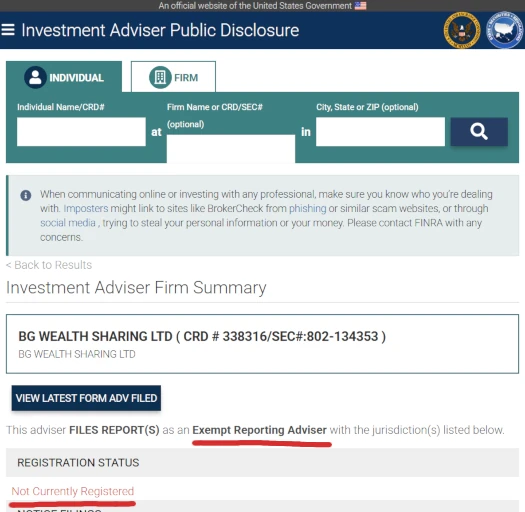
Task: Click View Latest Form ADV Filed button
Action: point(86,398)
